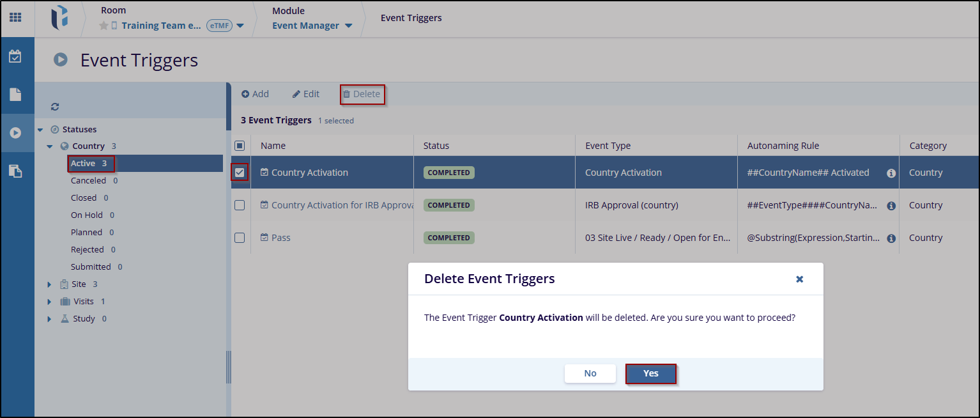Click the refresh icon above Statuses tree
The width and height of the screenshot is (980, 418).
click(x=55, y=107)
